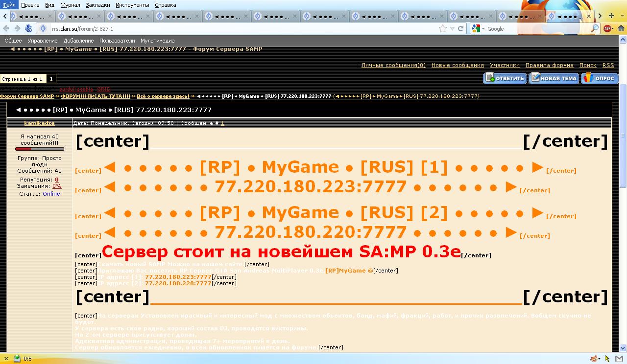Image resolution: width=627 pixels, height=364 pixels.
Task: Click the browser forward arrow
Action: coord(17,29)
